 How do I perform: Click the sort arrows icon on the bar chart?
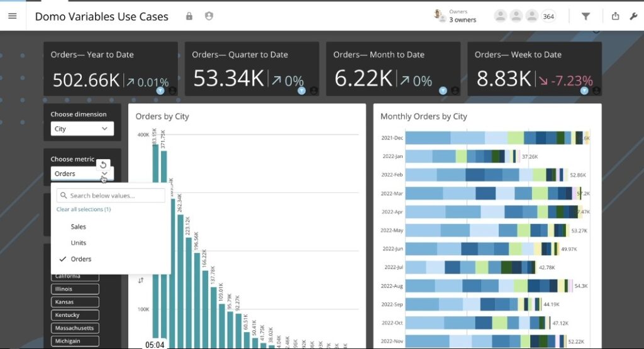click(141, 280)
